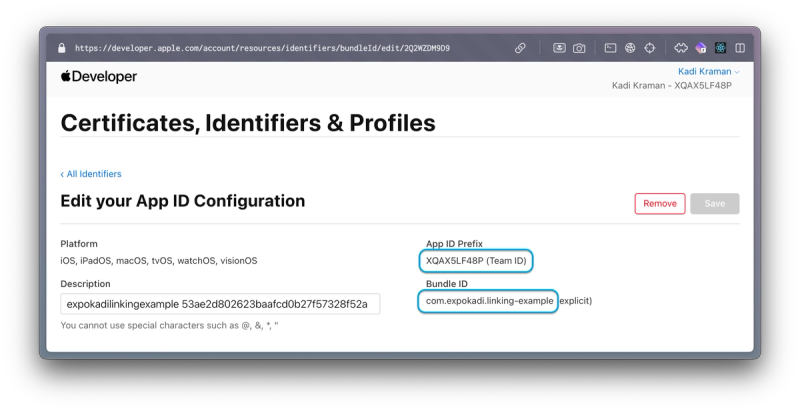Image resolution: width=800 pixels, height=411 pixels.
Task: Click the Kadi Kraman - XQAX5LF48P team text
Action: tap(671, 86)
